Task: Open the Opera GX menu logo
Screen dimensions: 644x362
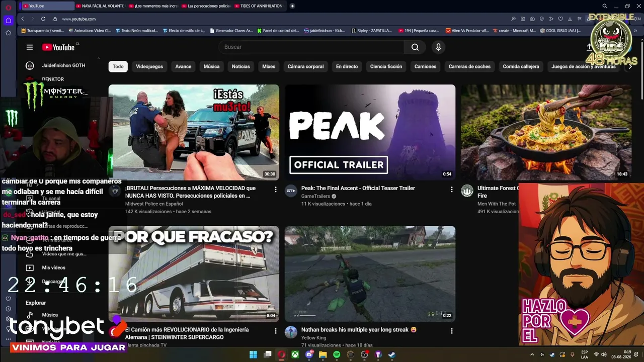Action: click(8, 7)
